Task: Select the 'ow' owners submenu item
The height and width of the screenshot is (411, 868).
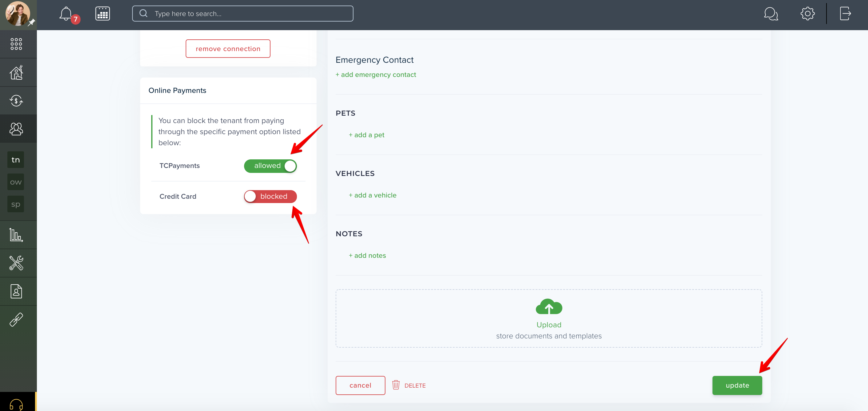Action: pyautogui.click(x=15, y=182)
